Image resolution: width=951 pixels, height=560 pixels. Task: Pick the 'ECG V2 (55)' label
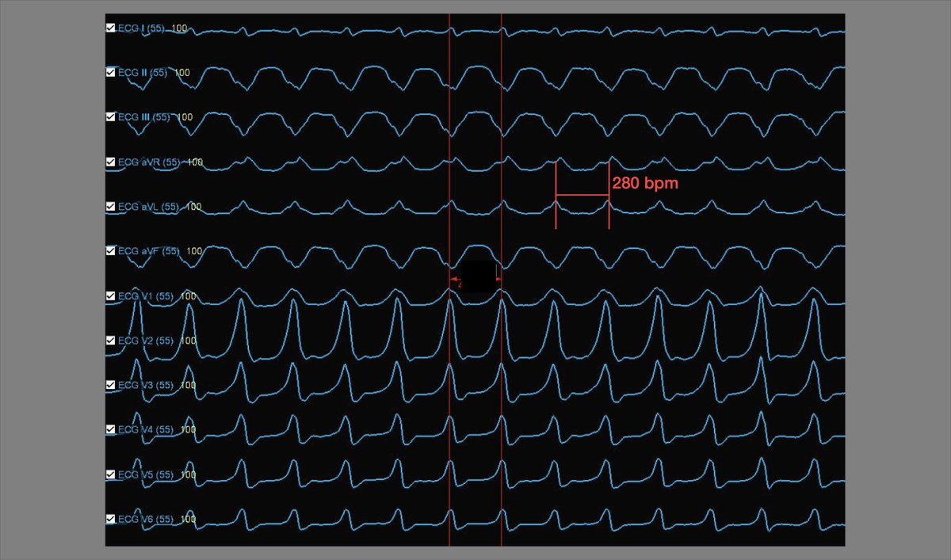pos(146,341)
